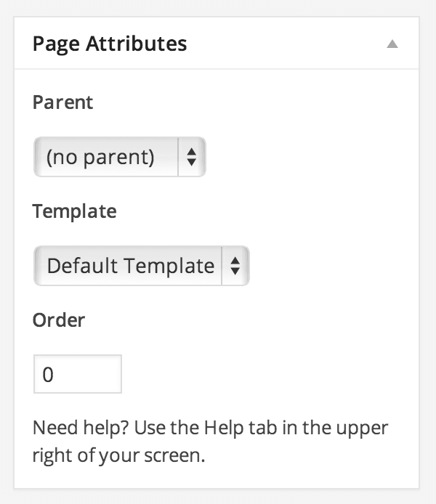Focus the Order number input field
Screen dimensions: 436x504
click(78, 374)
